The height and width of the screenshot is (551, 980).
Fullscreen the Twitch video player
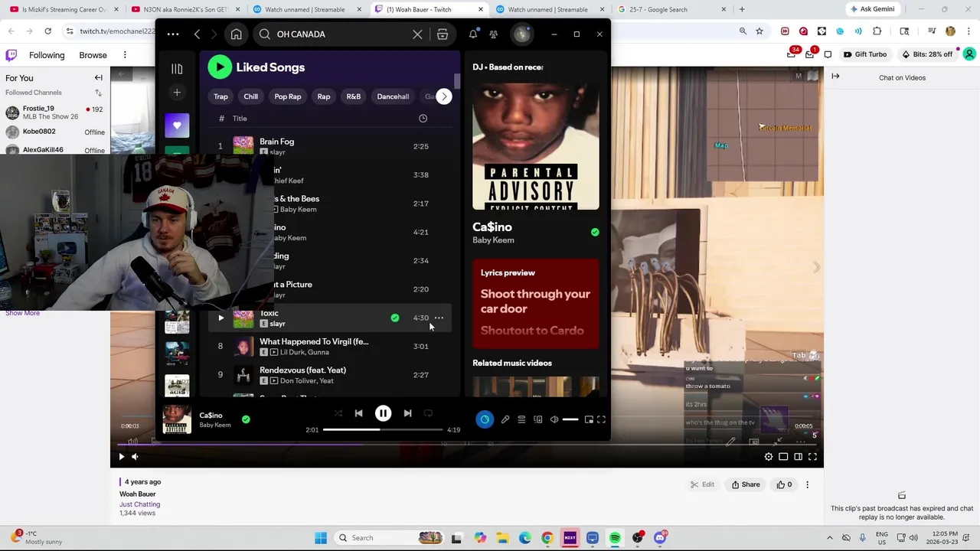click(x=812, y=457)
